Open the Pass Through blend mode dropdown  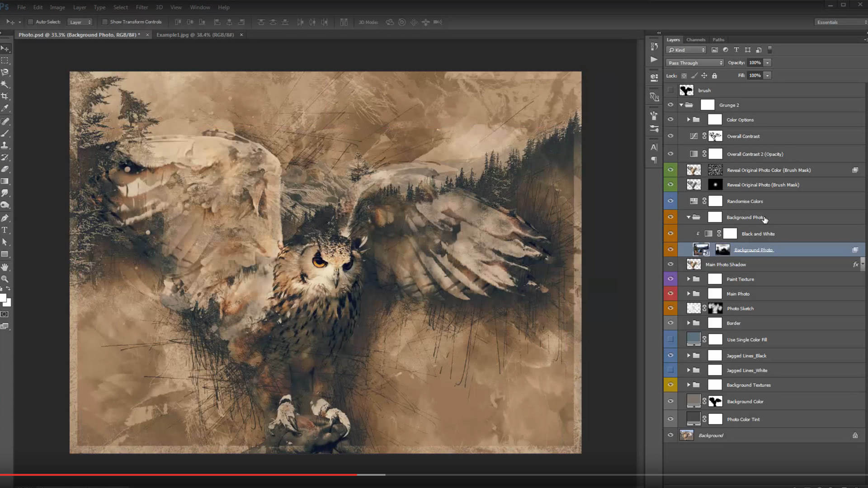[695, 63]
